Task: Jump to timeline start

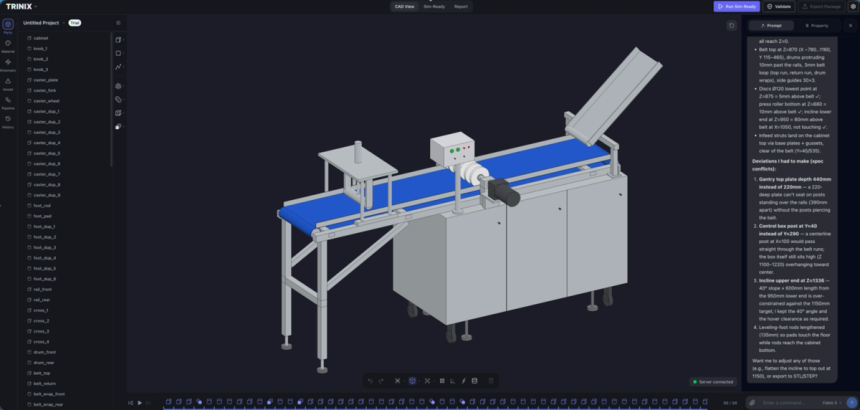Action: [131, 403]
